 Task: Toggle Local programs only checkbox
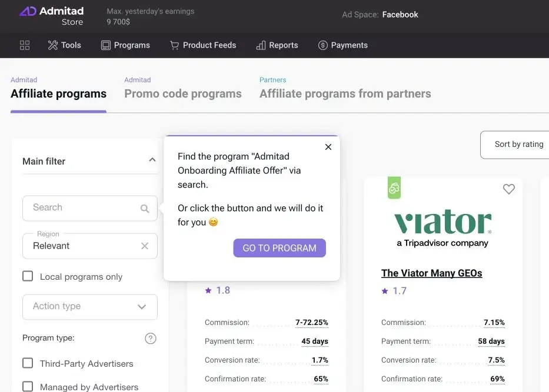(x=28, y=276)
